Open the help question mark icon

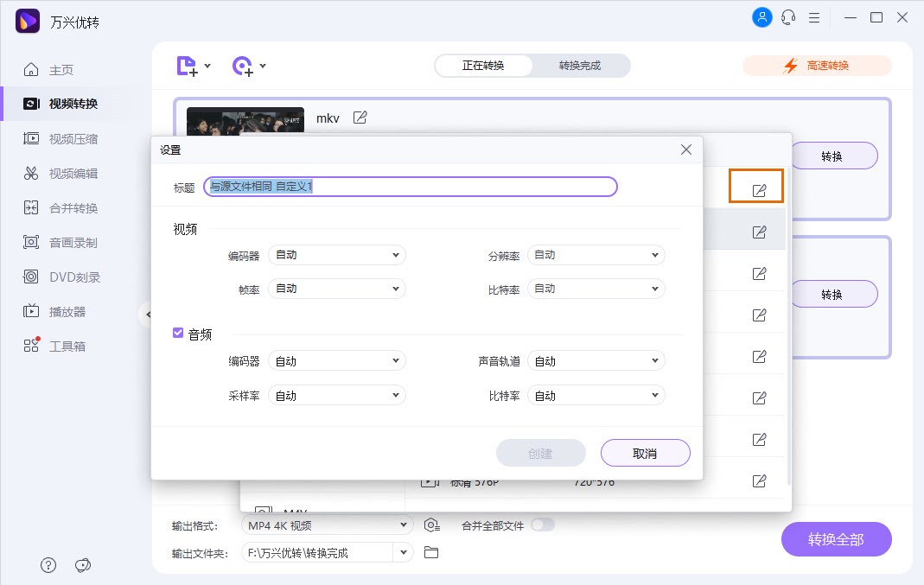(x=48, y=564)
